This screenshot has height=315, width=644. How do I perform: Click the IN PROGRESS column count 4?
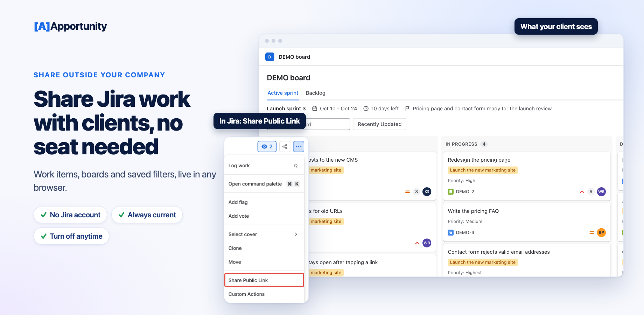pos(484,144)
